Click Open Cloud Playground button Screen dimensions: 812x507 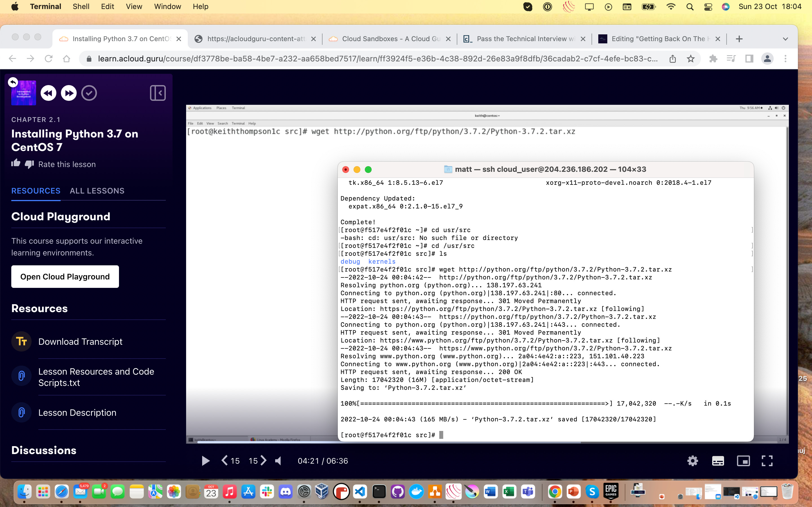coord(65,277)
